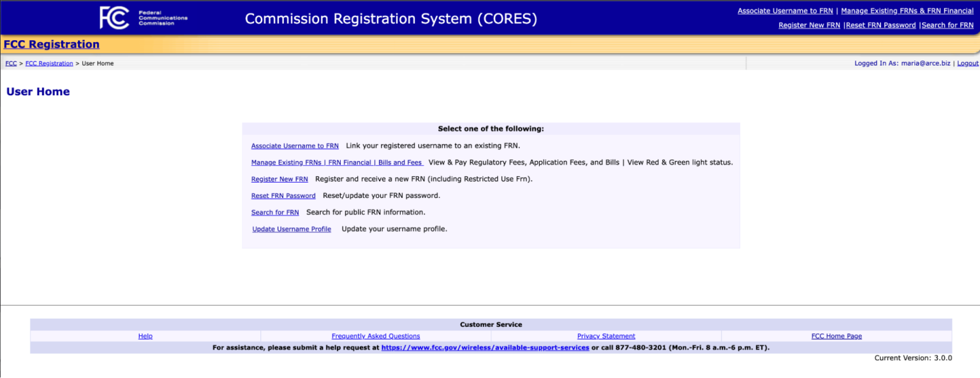Register a new FRN from the list

279,179
